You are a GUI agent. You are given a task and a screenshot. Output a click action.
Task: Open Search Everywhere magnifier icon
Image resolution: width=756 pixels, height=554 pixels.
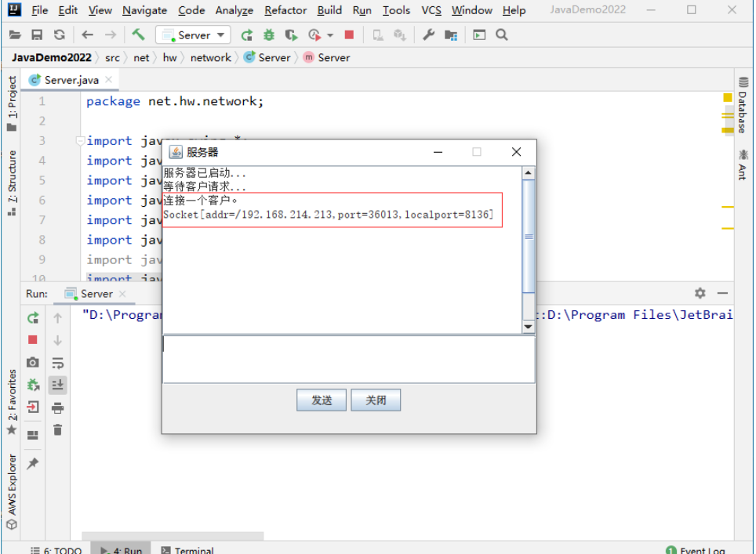pyautogui.click(x=502, y=34)
